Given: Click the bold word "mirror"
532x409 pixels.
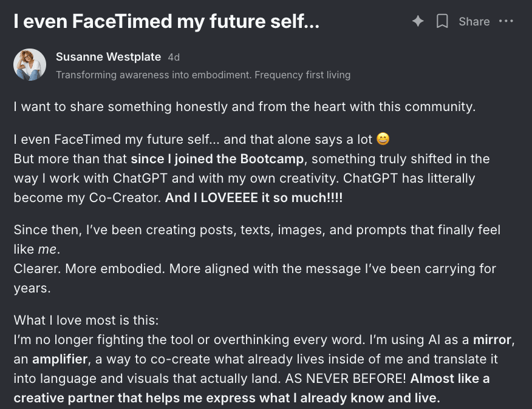Looking at the screenshot, I should click(493, 340).
